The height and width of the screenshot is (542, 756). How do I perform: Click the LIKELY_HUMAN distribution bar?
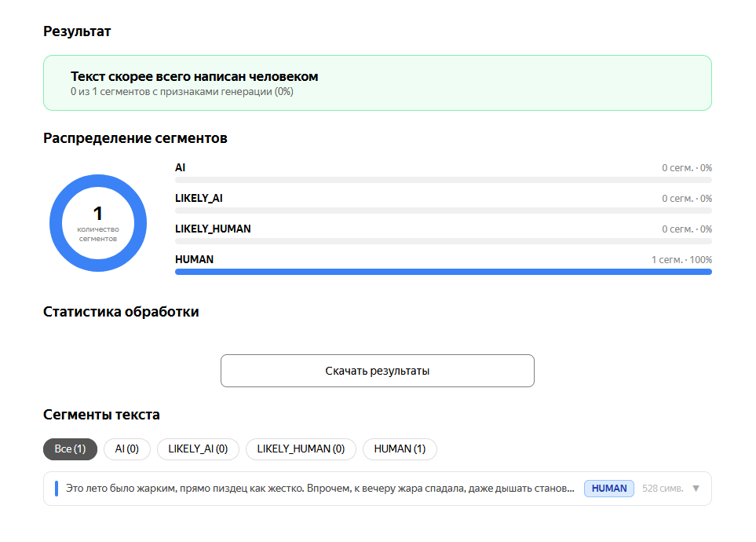(443, 241)
